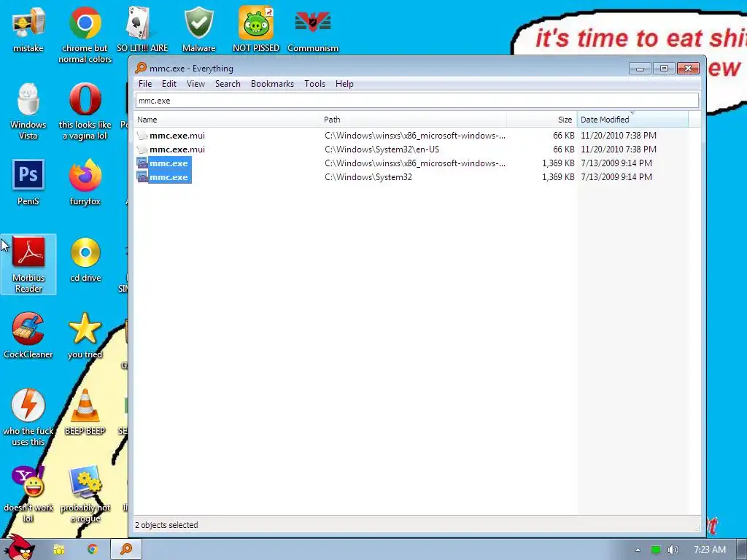Click the volume speaker tray icon
747x560 pixels.
click(x=673, y=550)
